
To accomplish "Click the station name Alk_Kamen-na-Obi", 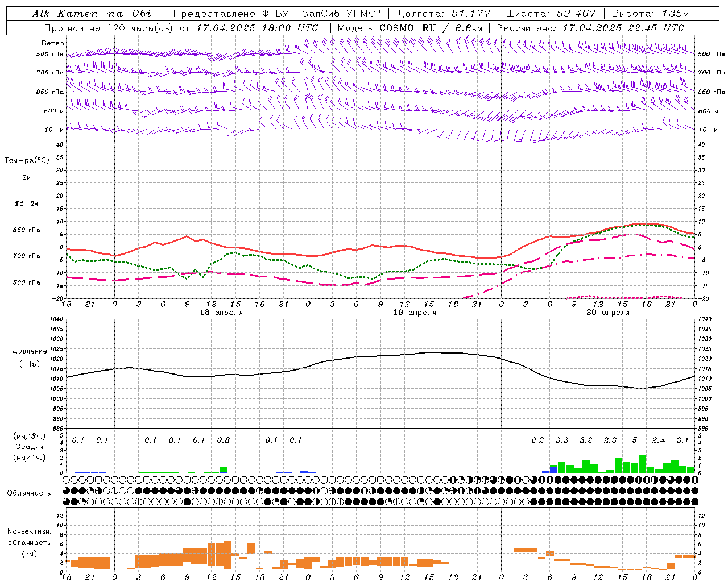I will pyautogui.click(x=92, y=14).
